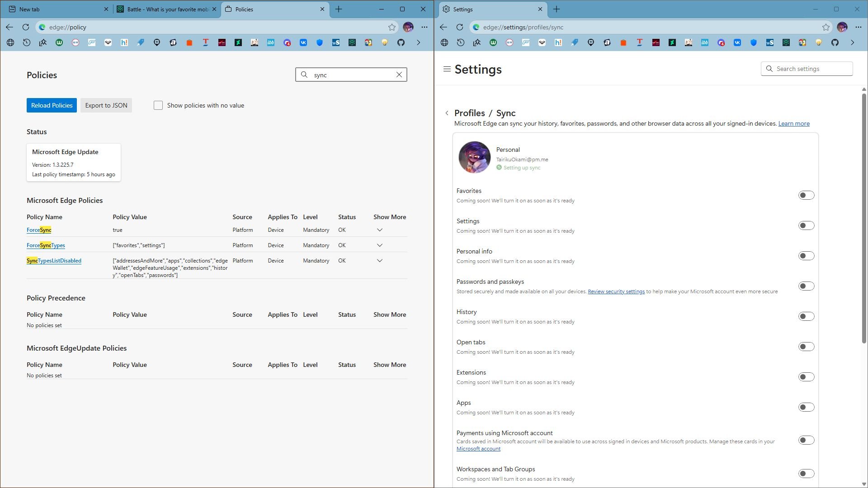The image size is (868, 488).
Task: Expand Show More for ForceSync policy
Action: [x=380, y=230]
